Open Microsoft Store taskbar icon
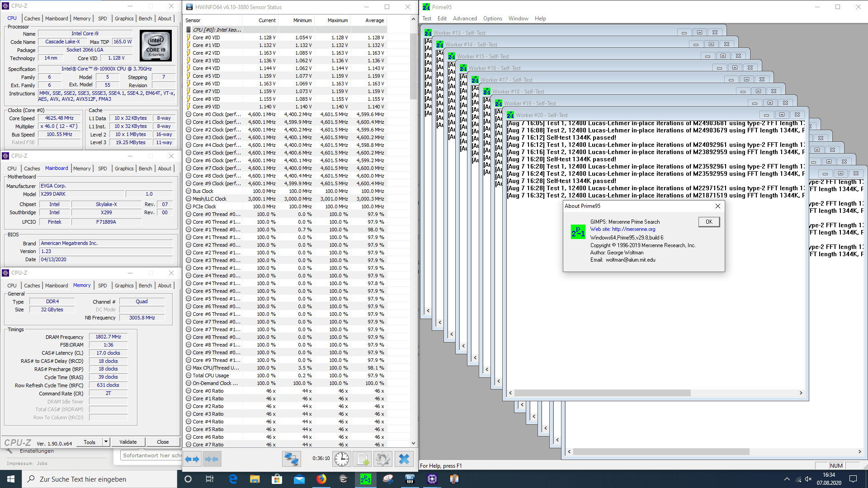The width and height of the screenshot is (868, 488). tap(277, 479)
